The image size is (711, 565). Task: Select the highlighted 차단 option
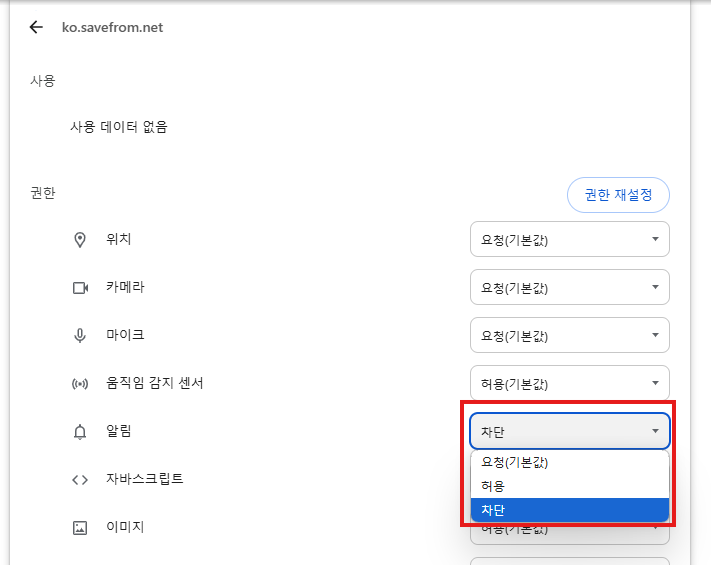coord(569,510)
